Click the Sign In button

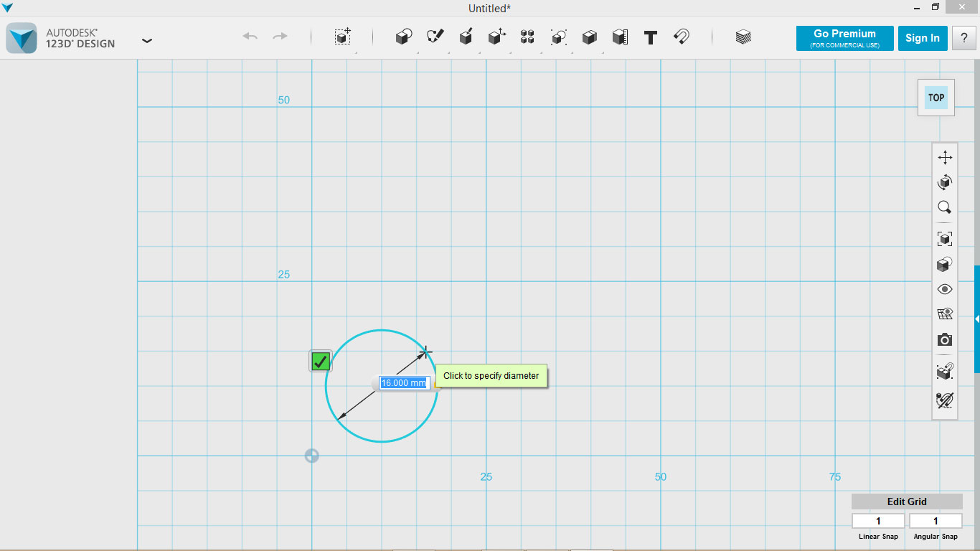tap(923, 38)
